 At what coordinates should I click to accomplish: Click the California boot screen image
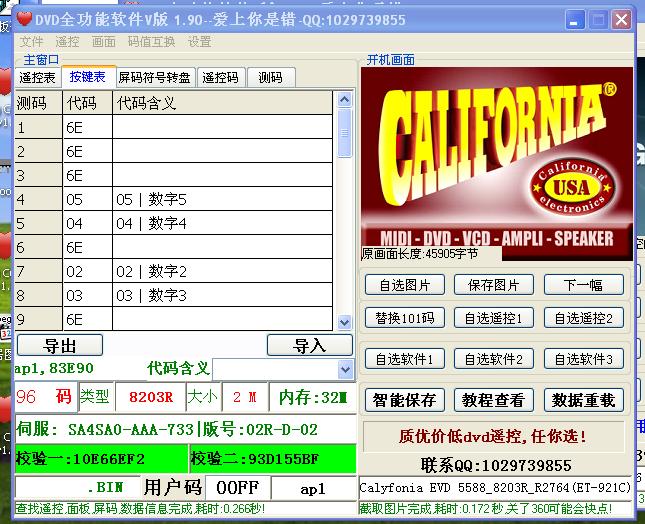(x=497, y=164)
